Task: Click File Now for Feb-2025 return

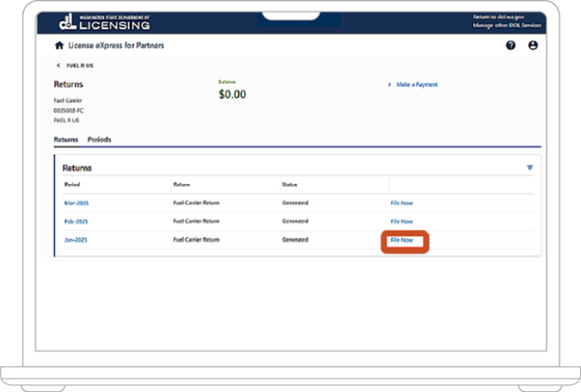Action: click(x=401, y=221)
